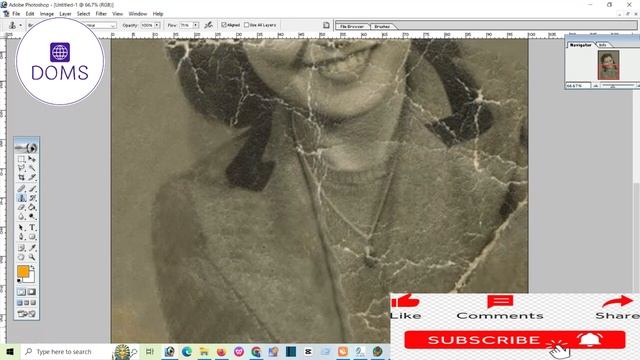
Task: Open the View menu
Action: (x=118, y=14)
